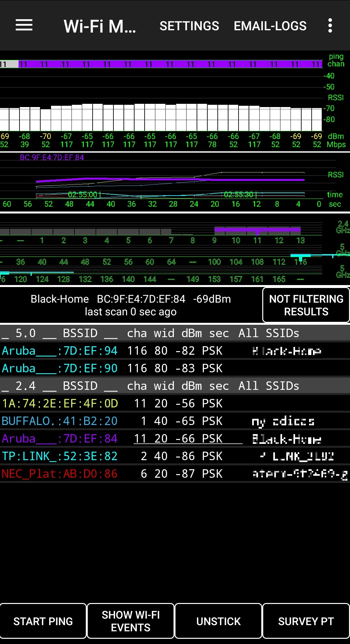Tap the Wi-Fi M... app title
Viewport: 350px width, 644px height.
coord(100,26)
